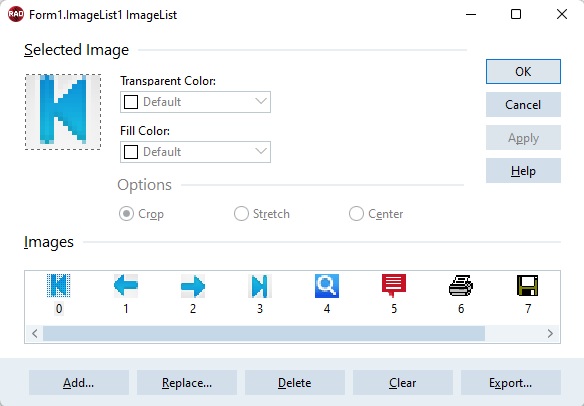This screenshot has width=584, height=406.
Task: Select the magnifier search image at index 4
Action: pos(327,286)
